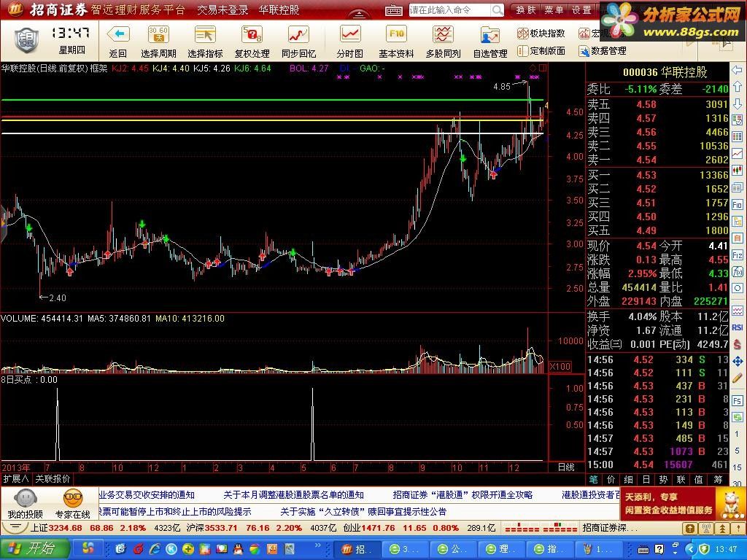Click the Windows 开始 start button

[x=35, y=548]
